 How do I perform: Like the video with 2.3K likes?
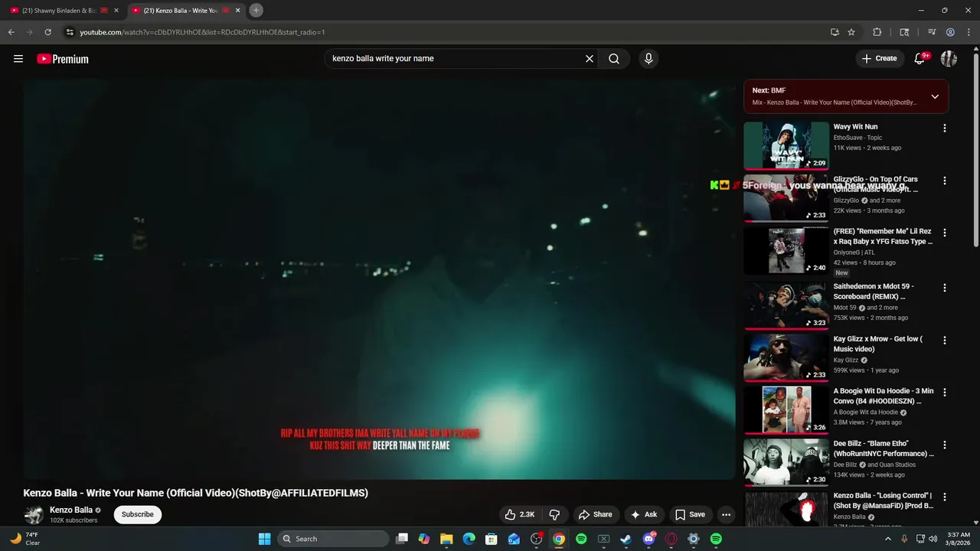(x=519, y=514)
